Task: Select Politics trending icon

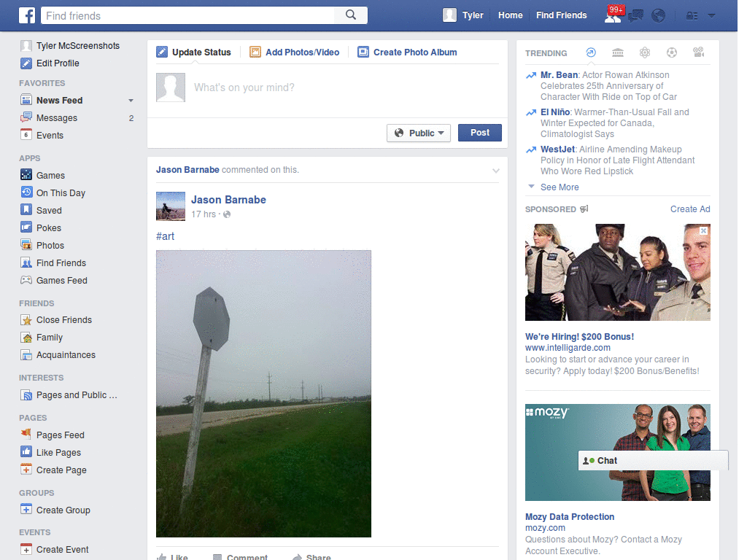Action: click(x=618, y=52)
